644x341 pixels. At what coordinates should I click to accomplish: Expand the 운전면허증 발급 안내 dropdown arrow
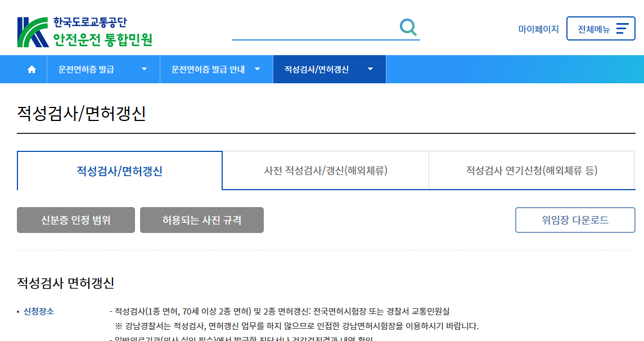click(x=258, y=69)
